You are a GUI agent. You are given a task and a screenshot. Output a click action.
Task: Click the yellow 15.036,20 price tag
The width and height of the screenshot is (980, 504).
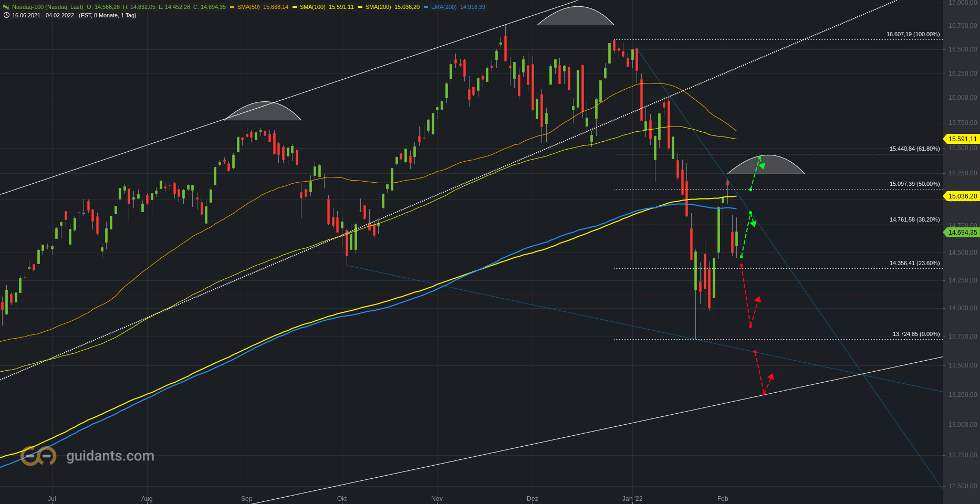click(x=962, y=196)
